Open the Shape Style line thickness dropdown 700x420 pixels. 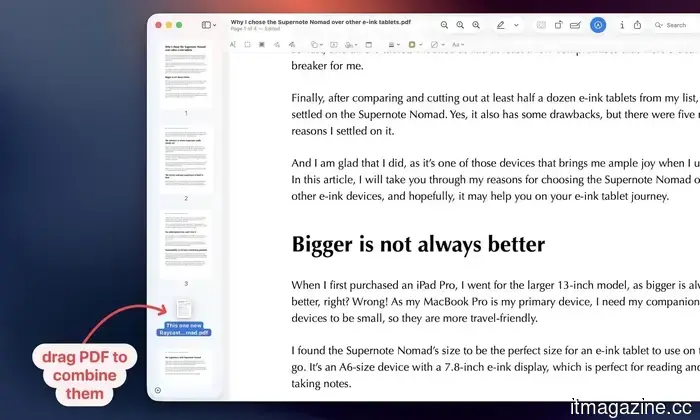click(394, 45)
